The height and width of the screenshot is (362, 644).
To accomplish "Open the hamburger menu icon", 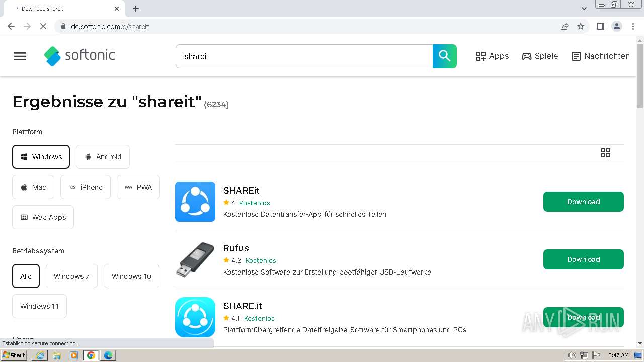I will (x=20, y=56).
